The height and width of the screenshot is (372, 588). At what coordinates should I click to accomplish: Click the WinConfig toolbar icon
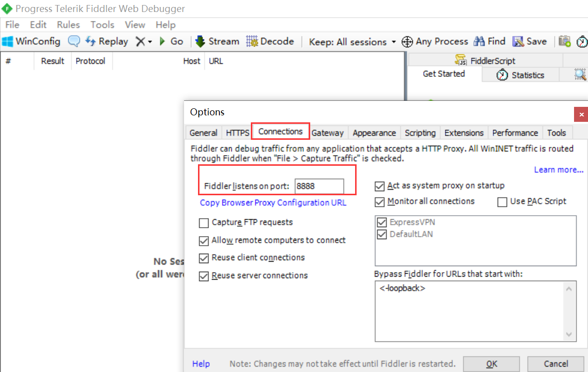7,41
